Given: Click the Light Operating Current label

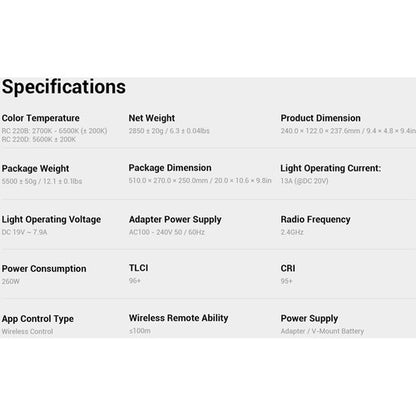Looking at the screenshot, I should click(331, 168).
